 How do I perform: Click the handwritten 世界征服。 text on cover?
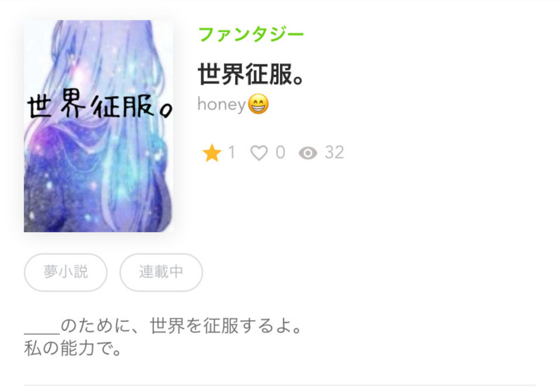coord(100,104)
